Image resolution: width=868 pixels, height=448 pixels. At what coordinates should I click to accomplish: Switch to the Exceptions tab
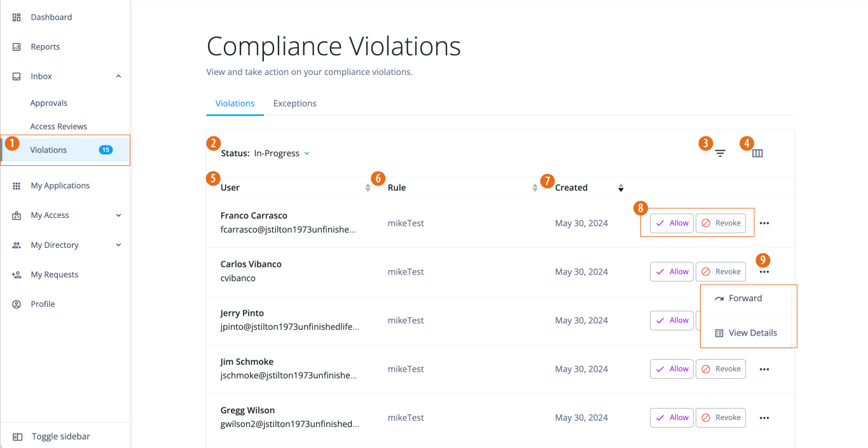(x=294, y=103)
